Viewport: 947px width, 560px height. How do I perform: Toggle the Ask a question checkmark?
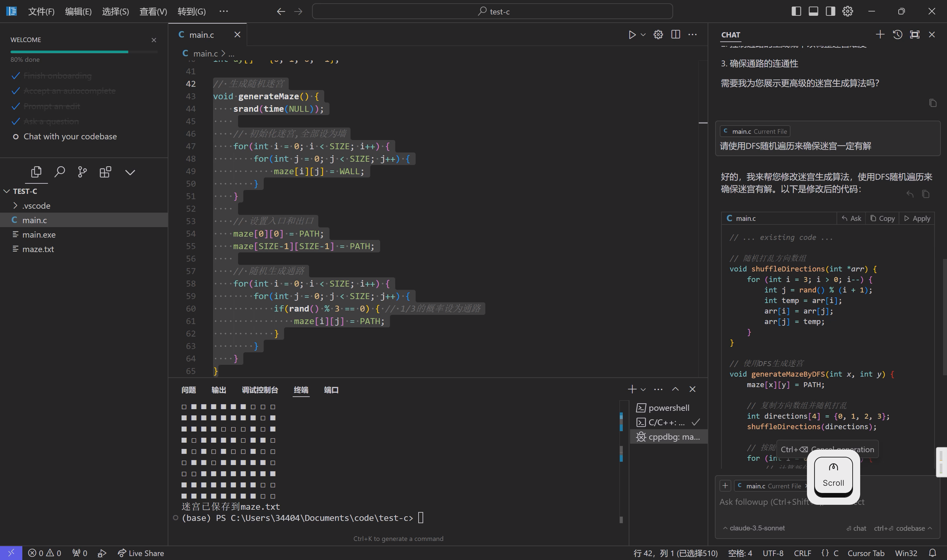pos(15,122)
